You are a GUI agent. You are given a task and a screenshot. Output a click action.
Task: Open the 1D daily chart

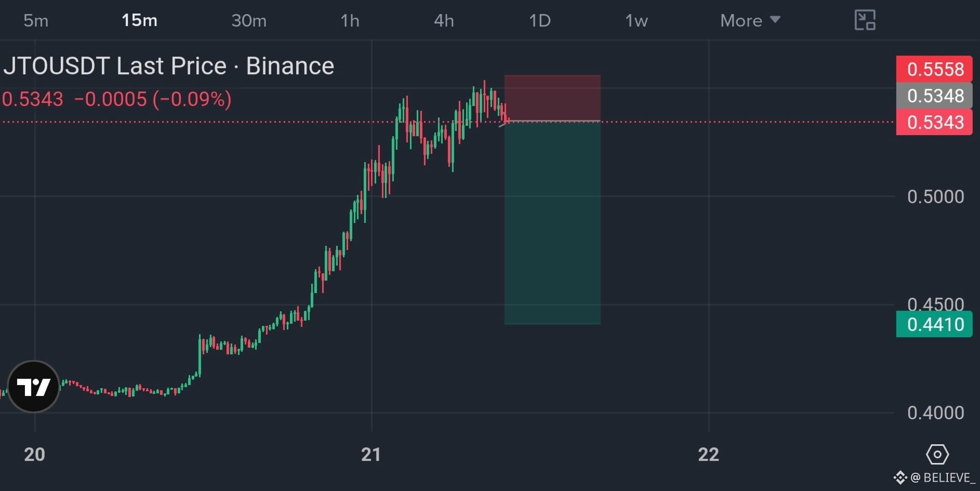coord(539,20)
